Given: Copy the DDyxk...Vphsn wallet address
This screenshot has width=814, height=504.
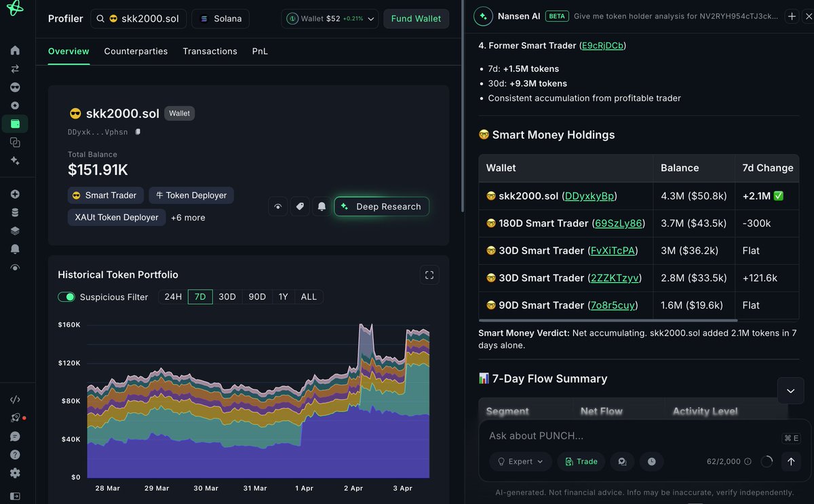Looking at the screenshot, I should pos(138,132).
